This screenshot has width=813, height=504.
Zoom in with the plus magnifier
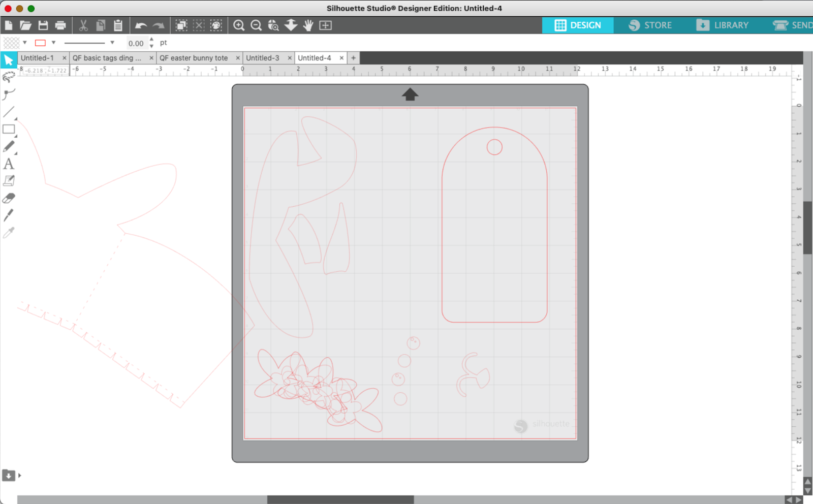pos(239,25)
